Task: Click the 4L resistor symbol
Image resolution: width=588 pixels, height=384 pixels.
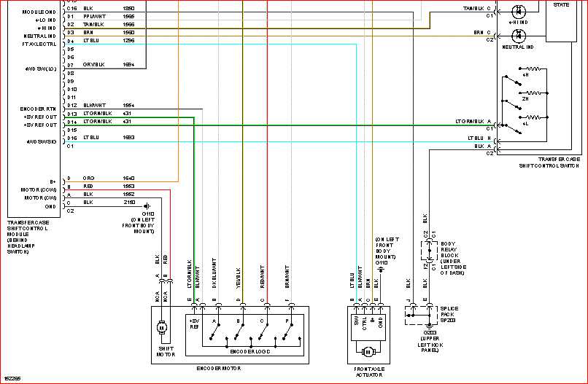Action: [x=533, y=117]
